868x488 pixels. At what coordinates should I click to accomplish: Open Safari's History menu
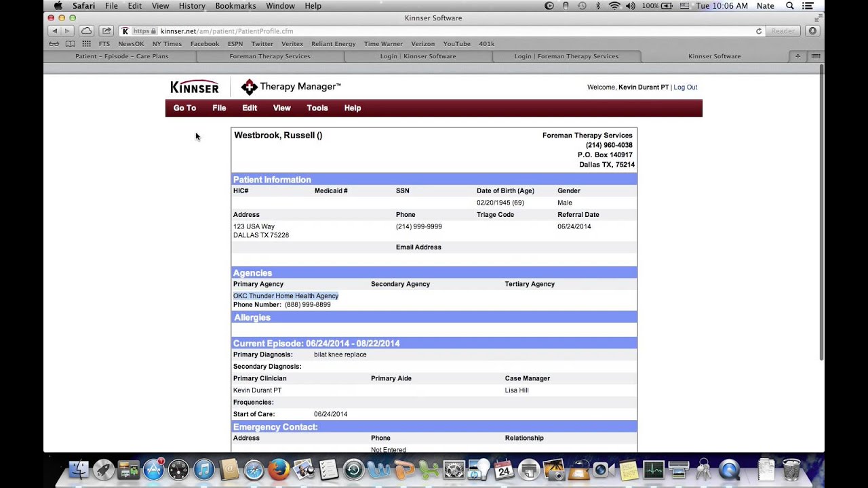coord(192,6)
